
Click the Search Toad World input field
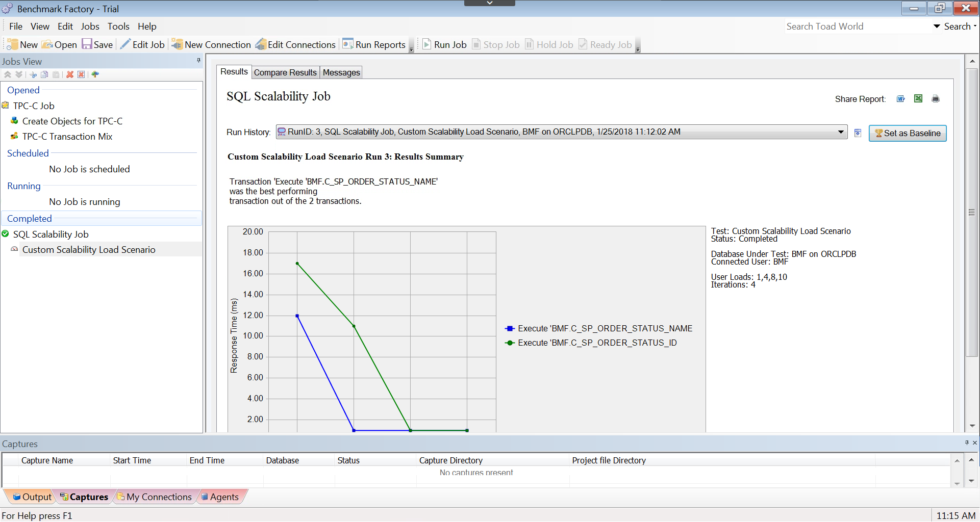(x=857, y=27)
